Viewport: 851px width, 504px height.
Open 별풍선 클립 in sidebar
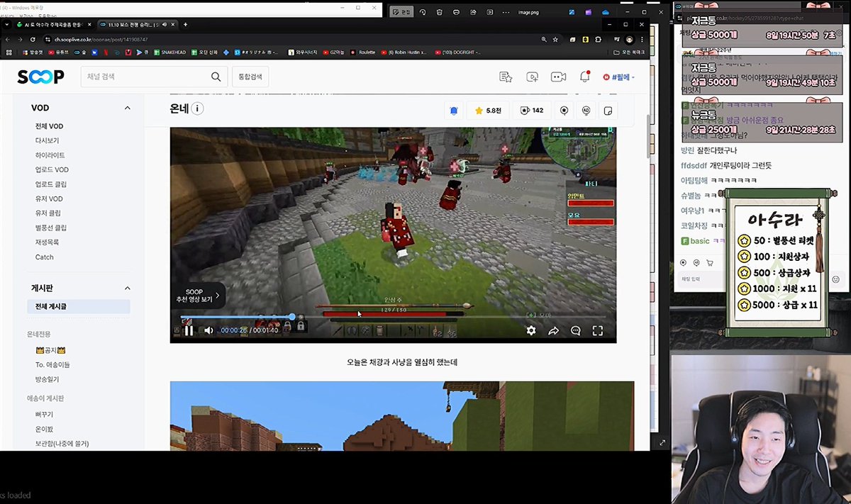(51, 228)
